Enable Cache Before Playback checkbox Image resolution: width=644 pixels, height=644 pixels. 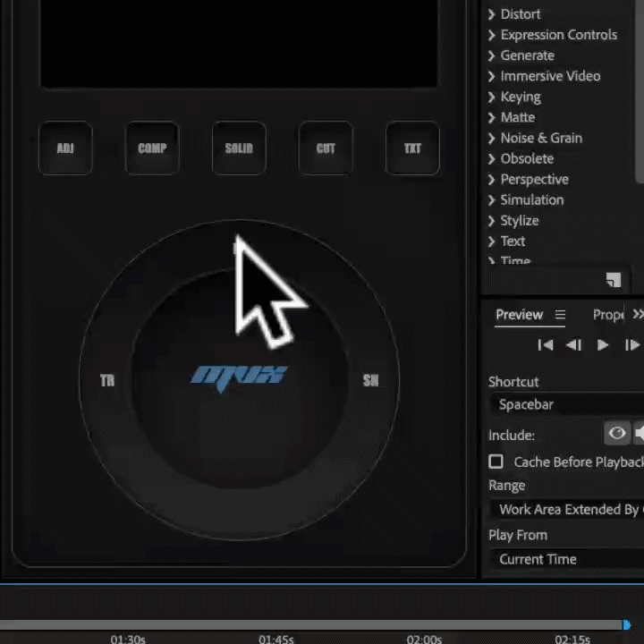click(496, 462)
